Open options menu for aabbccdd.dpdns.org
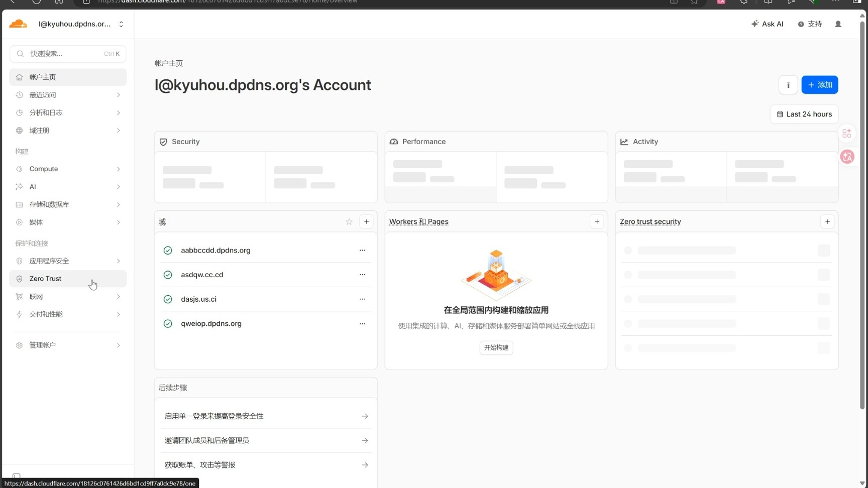This screenshot has height=488, width=868. coord(362,251)
